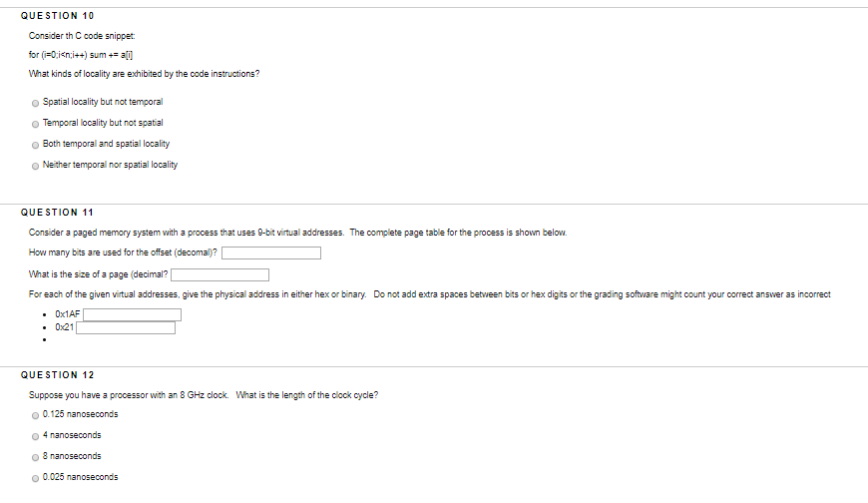868x503 pixels.
Task: Pick the "8 nanoseconds" radio option
Action: [x=37, y=456]
